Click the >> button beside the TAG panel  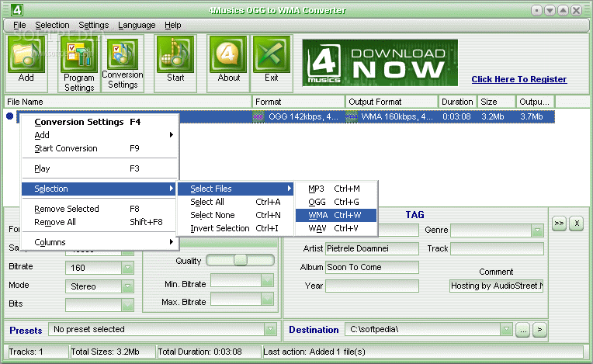[x=559, y=223]
